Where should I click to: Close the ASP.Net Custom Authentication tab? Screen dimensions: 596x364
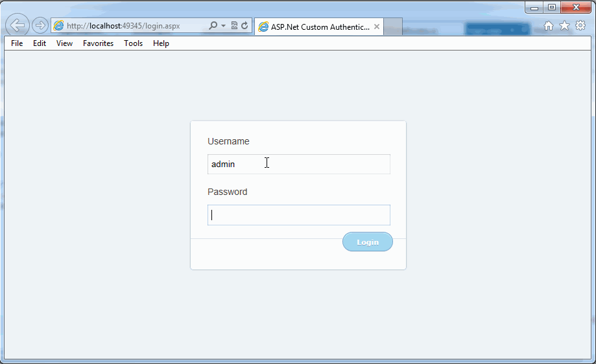pyautogui.click(x=377, y=27)
